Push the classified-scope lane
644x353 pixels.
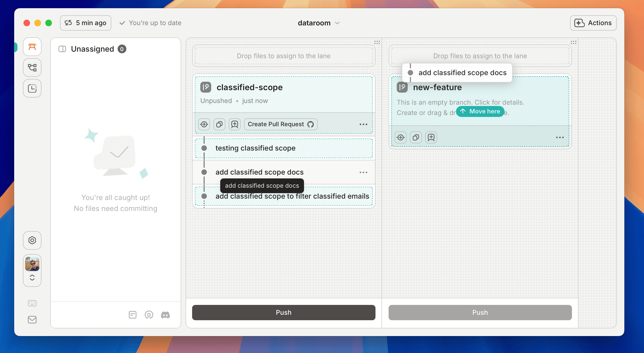pos(284,313)
